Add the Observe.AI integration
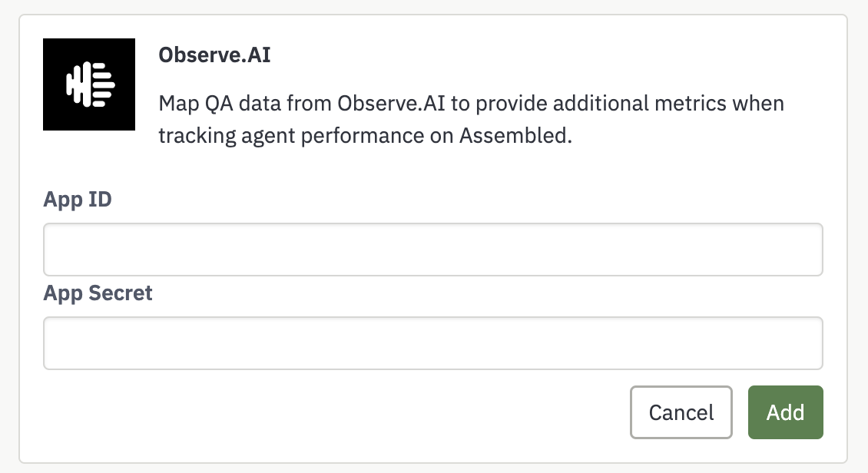The image size is (868, 473). pos(786,412)
